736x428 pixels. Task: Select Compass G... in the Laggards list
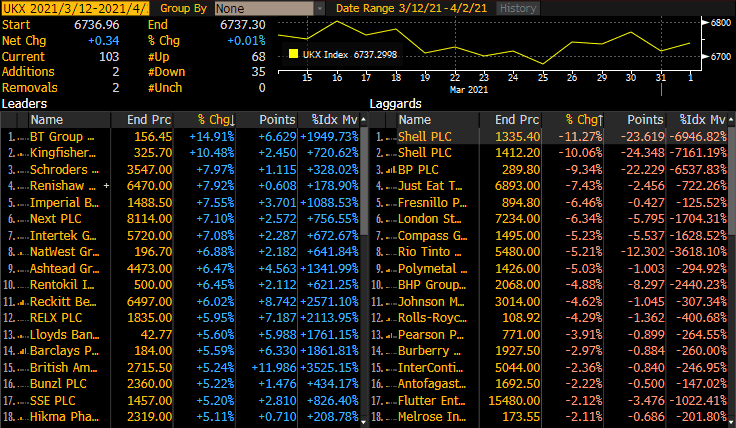click(548, 236)
